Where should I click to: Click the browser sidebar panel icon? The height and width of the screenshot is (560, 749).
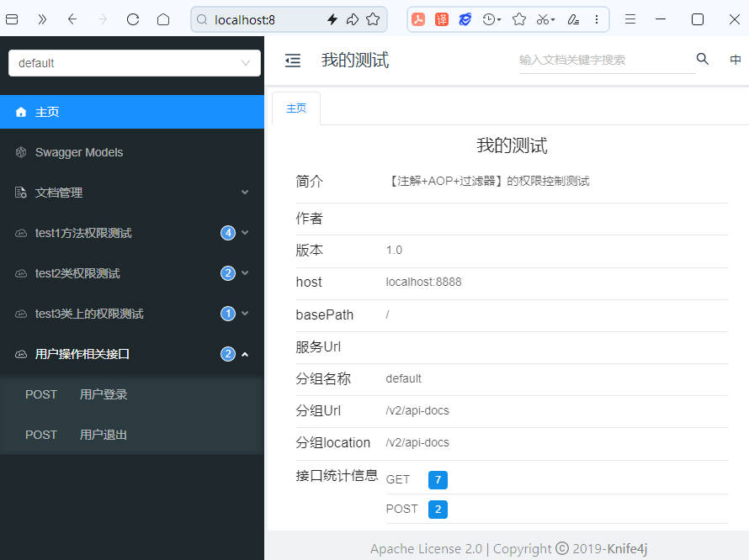[12, 19]
